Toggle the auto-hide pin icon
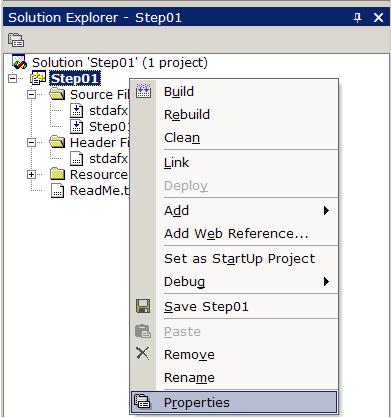This screenshot has width=391, height=418. [x=357, y=17]
